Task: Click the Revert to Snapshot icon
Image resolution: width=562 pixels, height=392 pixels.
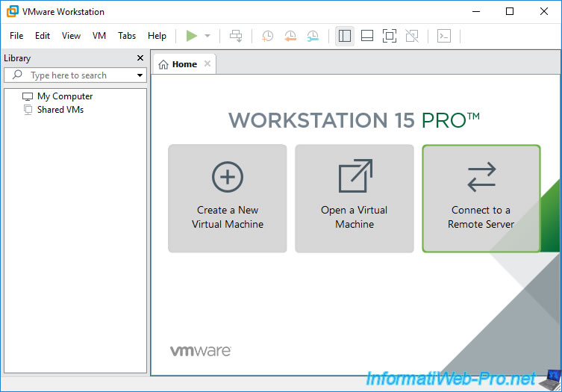Action: click(x=290, y=36)
